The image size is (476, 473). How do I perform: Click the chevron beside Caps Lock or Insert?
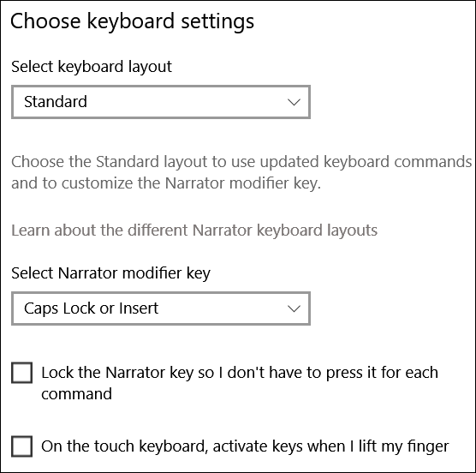pyautogui.click(x=294, y=309)
